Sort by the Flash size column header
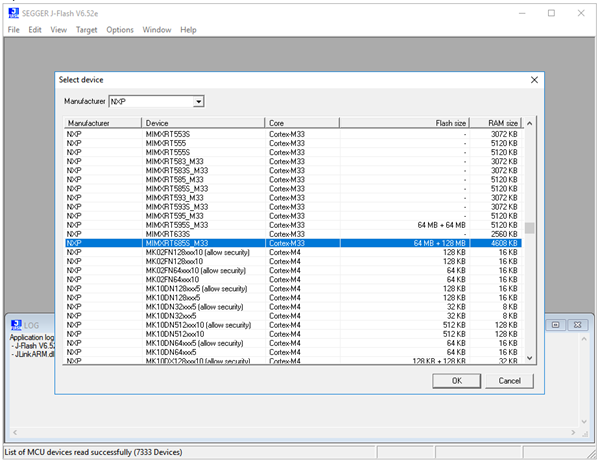 click(404, 123)
